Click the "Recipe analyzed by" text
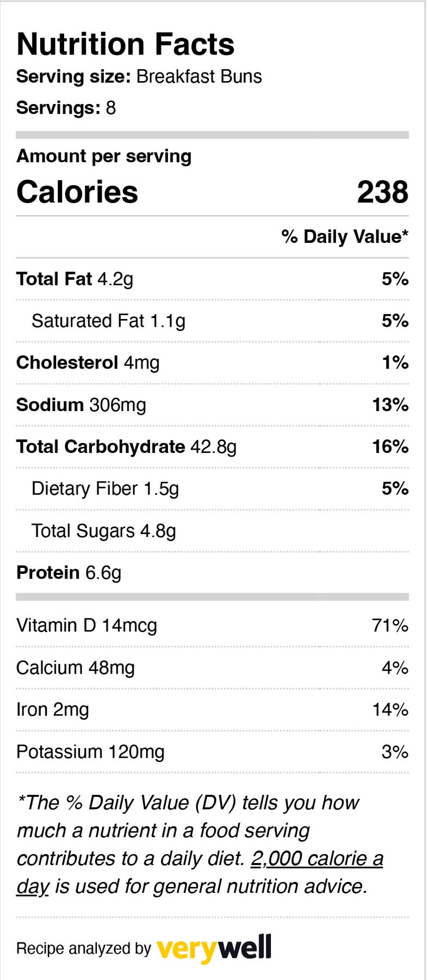The height and width of the screenshot is (980, 428). click(84, 949)
